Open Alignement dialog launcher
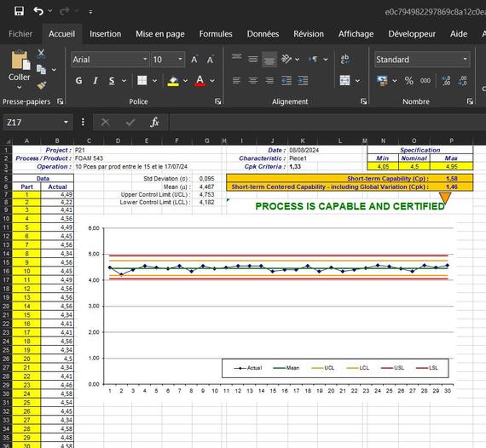 tap(363, 101)
